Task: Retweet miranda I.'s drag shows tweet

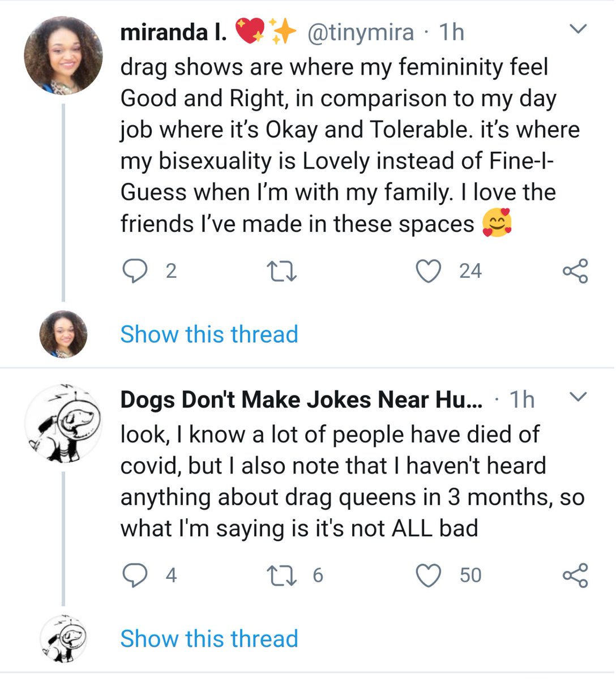Action: pos(281,271)
